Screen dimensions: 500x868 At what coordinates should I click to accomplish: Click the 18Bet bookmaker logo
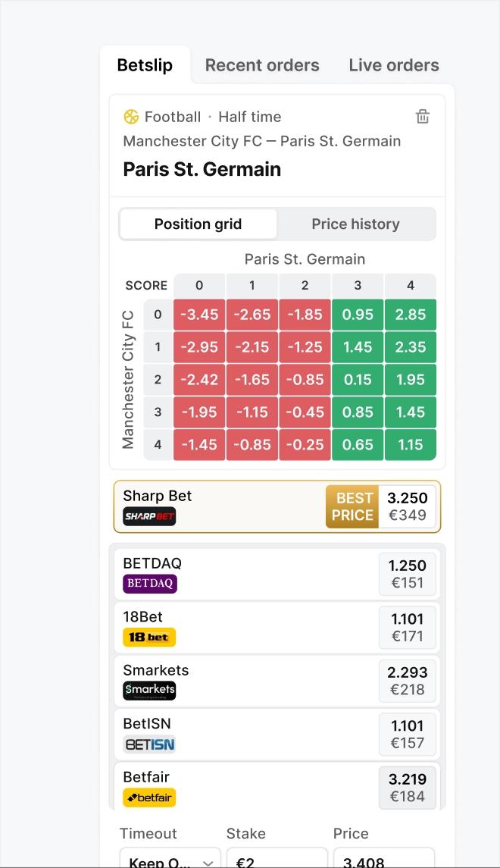[x=149, y=637]
